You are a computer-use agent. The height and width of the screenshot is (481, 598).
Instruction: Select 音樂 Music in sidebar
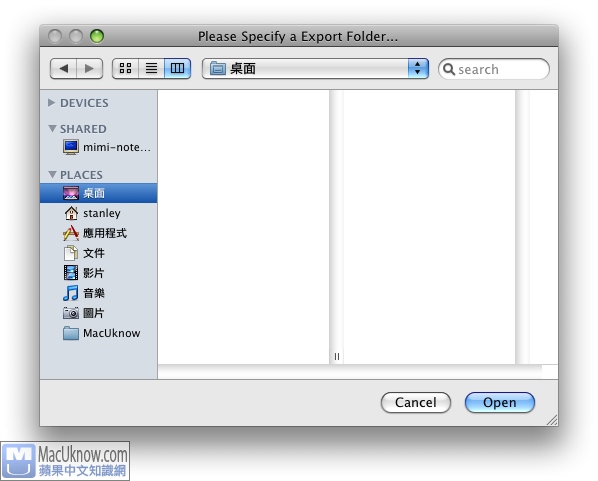(99, 293)
